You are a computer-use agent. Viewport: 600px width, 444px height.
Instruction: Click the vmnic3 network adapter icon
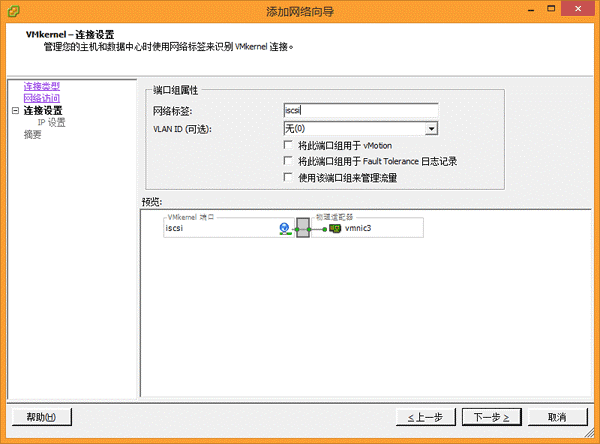(x=335, y=229)
